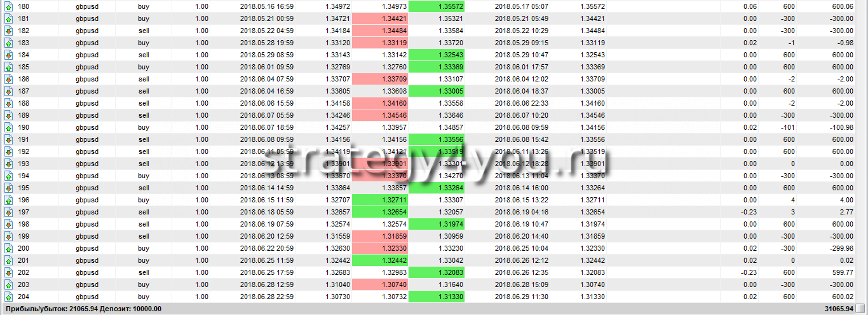Click the row icon for trade 188
868x315 pixels.
click(8, 103)
